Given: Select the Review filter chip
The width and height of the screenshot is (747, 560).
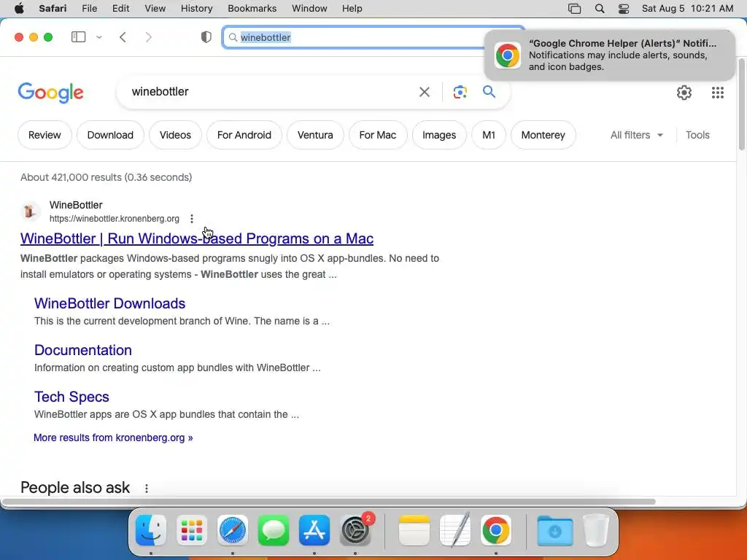Looking at the screenshot, I should [x=44, y=135].
